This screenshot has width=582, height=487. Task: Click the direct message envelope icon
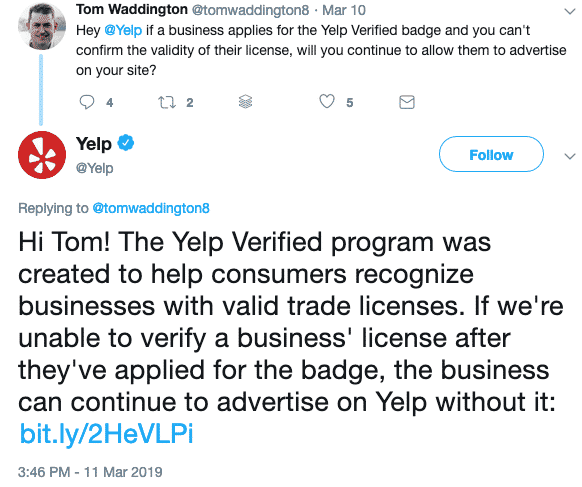(x=407, y=102)
